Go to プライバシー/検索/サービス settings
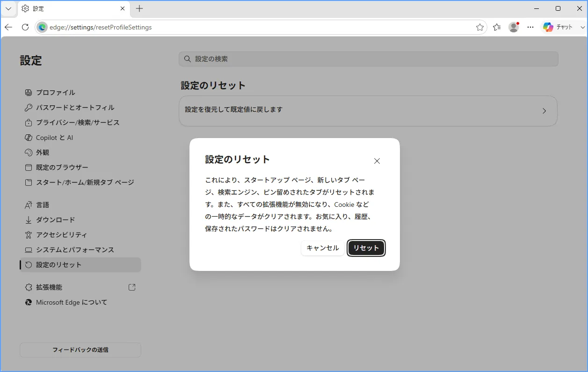Screen dimensions: 588x372 80,123
